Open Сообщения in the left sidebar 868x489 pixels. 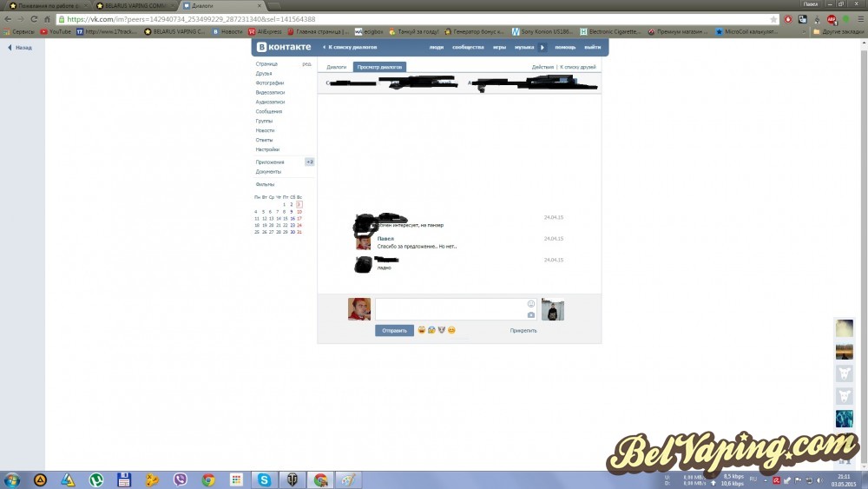tap(268, 111)
